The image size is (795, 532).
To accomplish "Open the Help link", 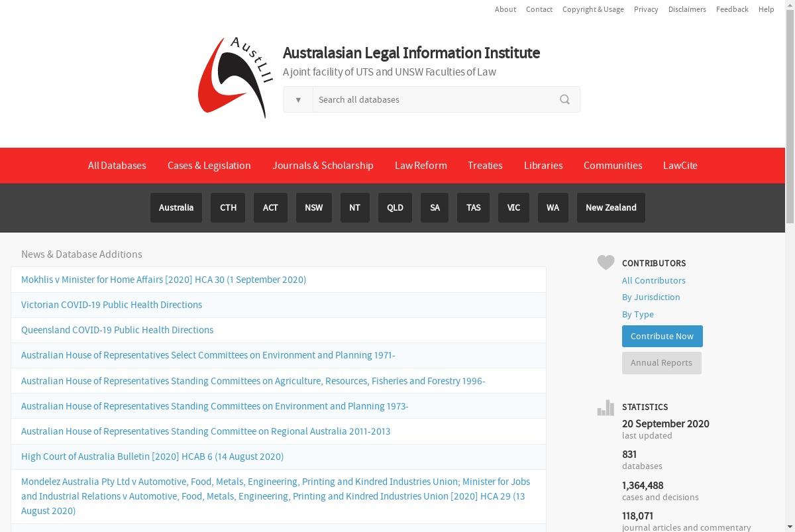I will pos(767,9).
